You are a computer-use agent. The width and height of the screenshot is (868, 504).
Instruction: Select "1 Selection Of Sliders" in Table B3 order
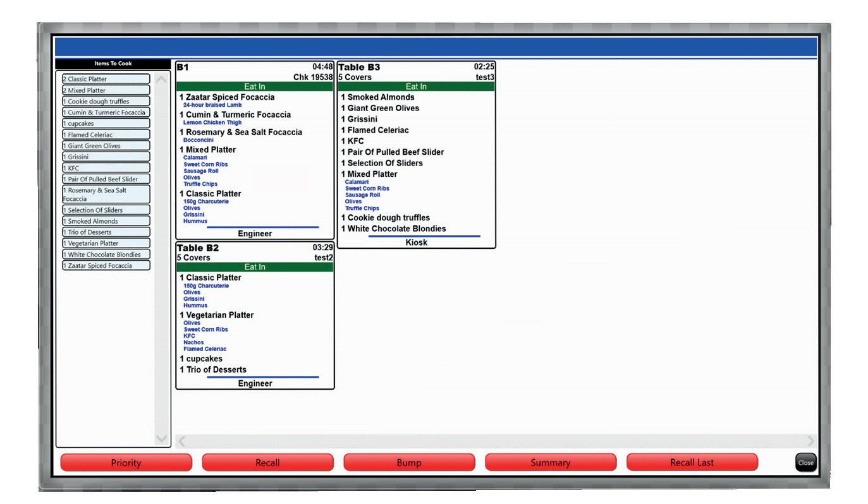[x=382, y=163]
